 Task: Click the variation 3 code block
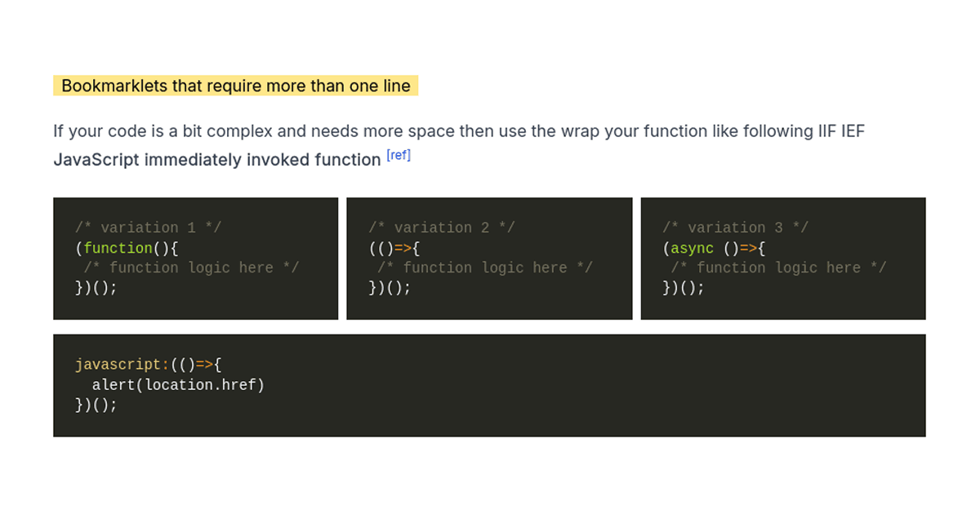783,257
